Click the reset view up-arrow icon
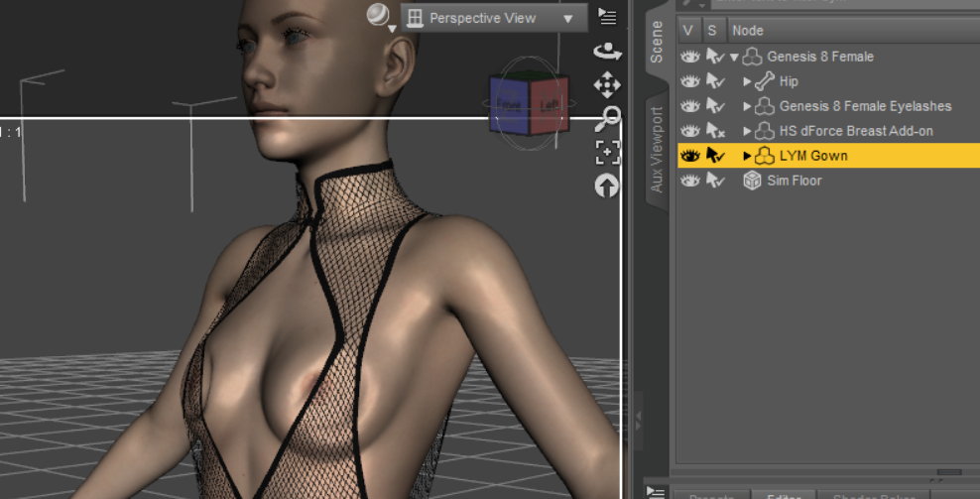 [x=607, y=186]
